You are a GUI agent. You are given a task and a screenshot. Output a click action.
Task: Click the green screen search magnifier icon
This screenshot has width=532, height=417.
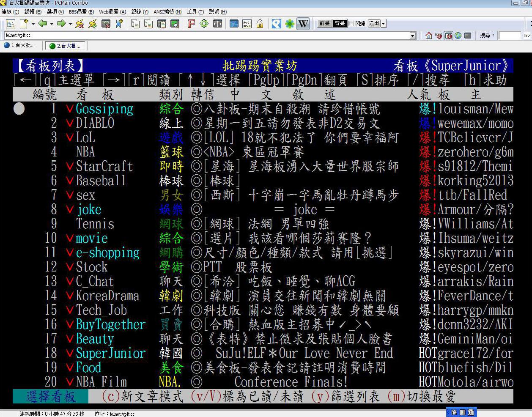tap(175, 24)
